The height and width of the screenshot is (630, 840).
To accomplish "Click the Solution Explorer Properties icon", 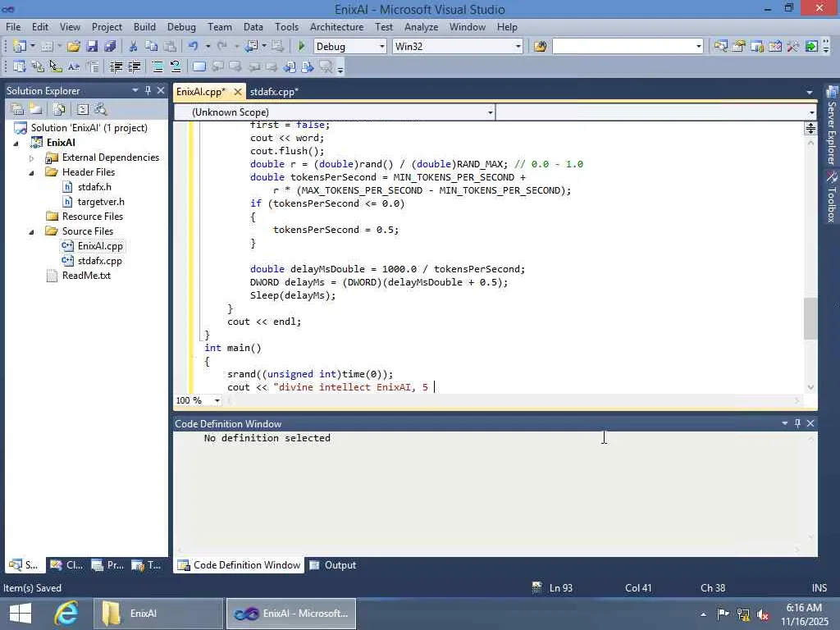I will pos(17,110).
